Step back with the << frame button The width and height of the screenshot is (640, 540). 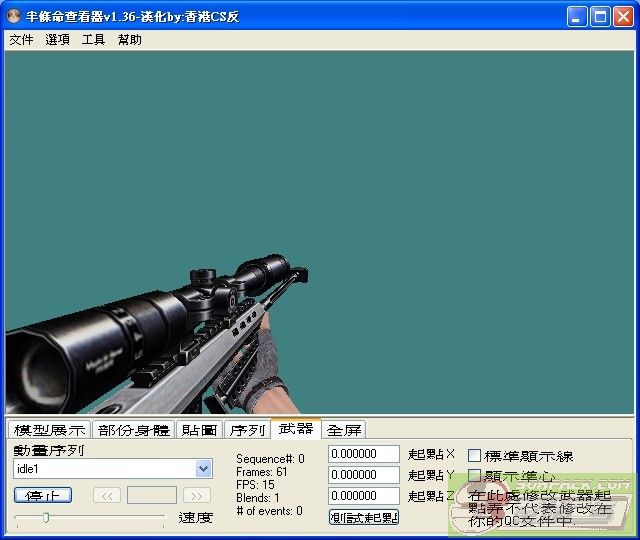click(x=107, y=495)
